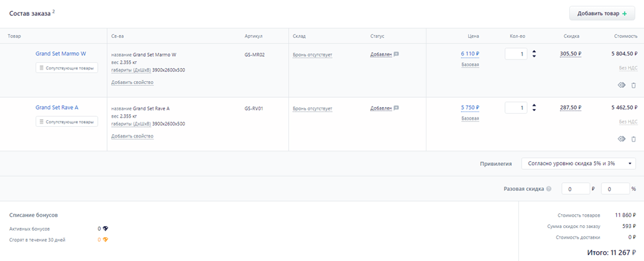Focus the one-time discount percent field
This screenshot has height=261, width=644.
pos(616,189)
